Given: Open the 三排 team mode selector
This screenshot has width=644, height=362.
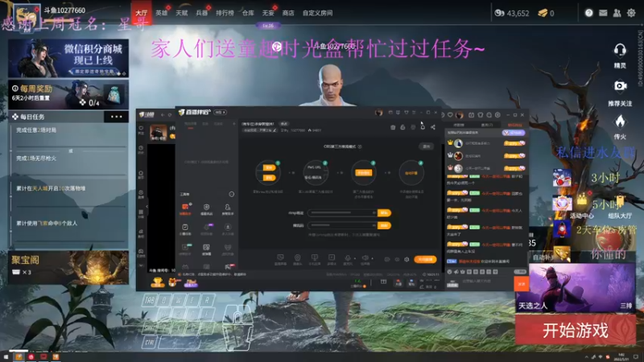Looking at the screenshot, I should (x=626, y=306).
